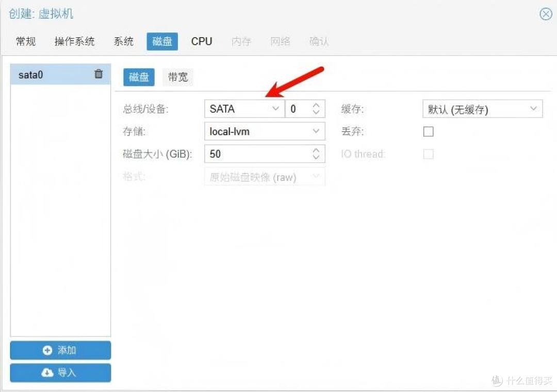Click the 添加 add disk button

coord(60,350)
